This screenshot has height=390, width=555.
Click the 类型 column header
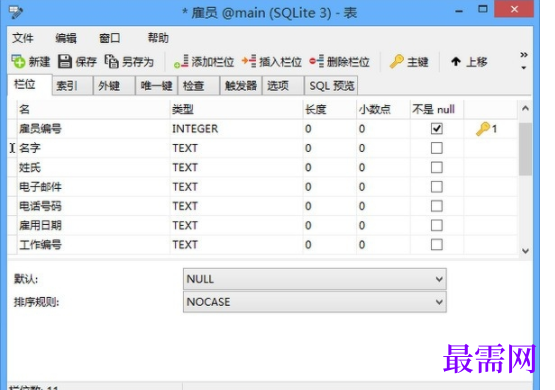coord(236,109)
